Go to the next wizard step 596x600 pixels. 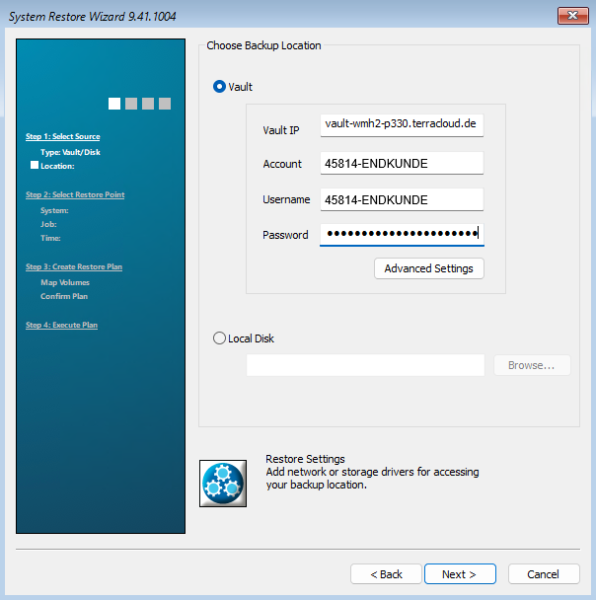coord(460,574)
